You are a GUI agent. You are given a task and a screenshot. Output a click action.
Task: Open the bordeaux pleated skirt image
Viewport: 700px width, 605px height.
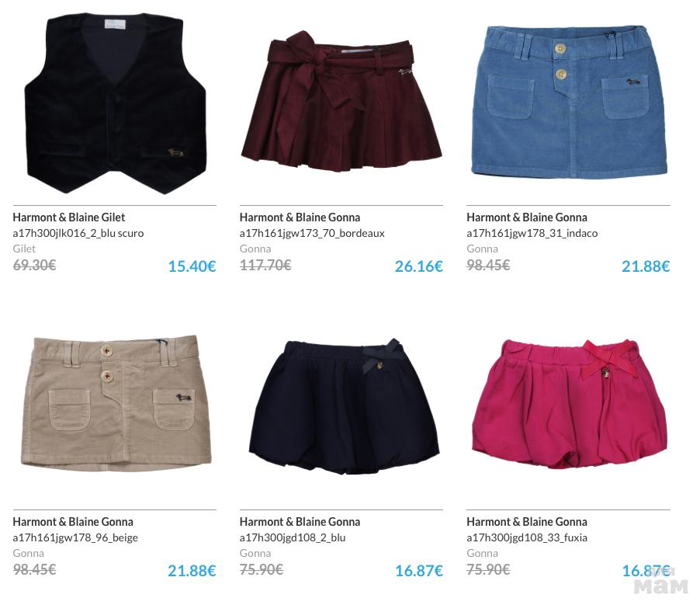341,102
